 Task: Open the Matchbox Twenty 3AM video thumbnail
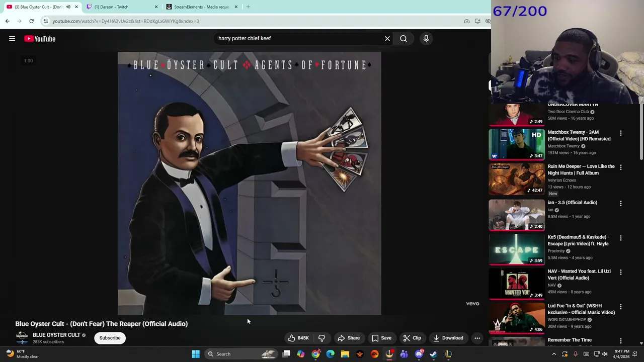[517, 144]
